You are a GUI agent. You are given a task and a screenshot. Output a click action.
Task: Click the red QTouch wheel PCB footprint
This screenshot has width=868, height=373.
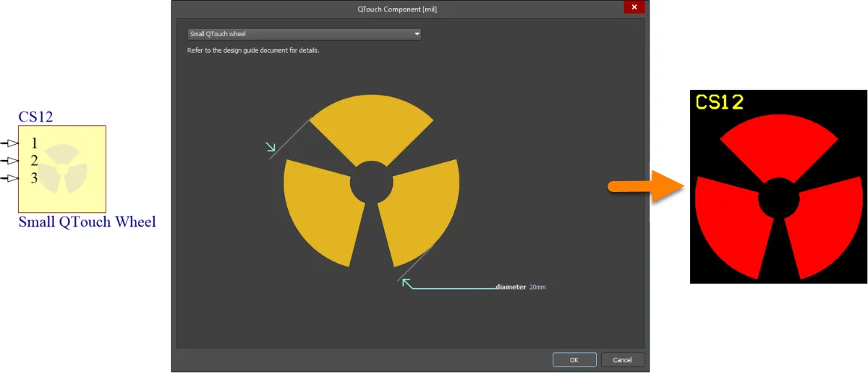[x=780, y=197]
